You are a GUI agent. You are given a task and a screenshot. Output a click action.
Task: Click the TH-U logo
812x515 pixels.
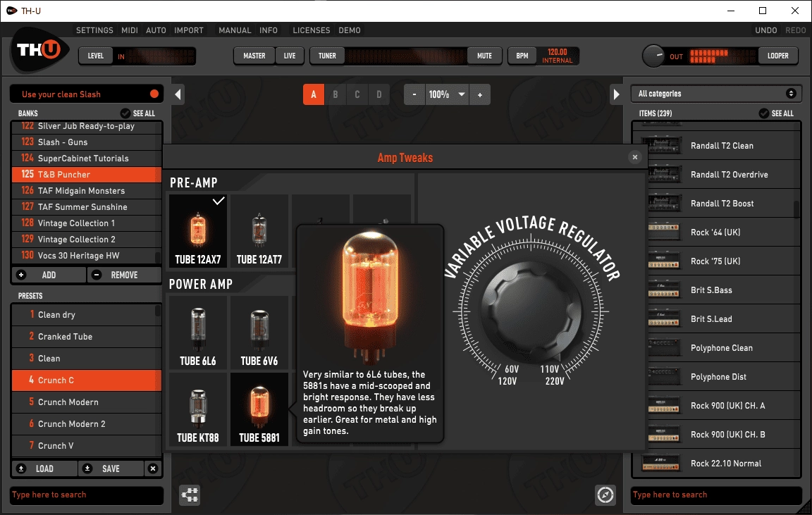pyautogui.click(x=39, y=50)
